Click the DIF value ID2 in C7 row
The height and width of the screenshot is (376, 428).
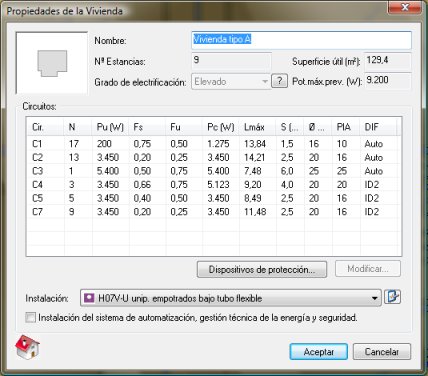(372, 212)
